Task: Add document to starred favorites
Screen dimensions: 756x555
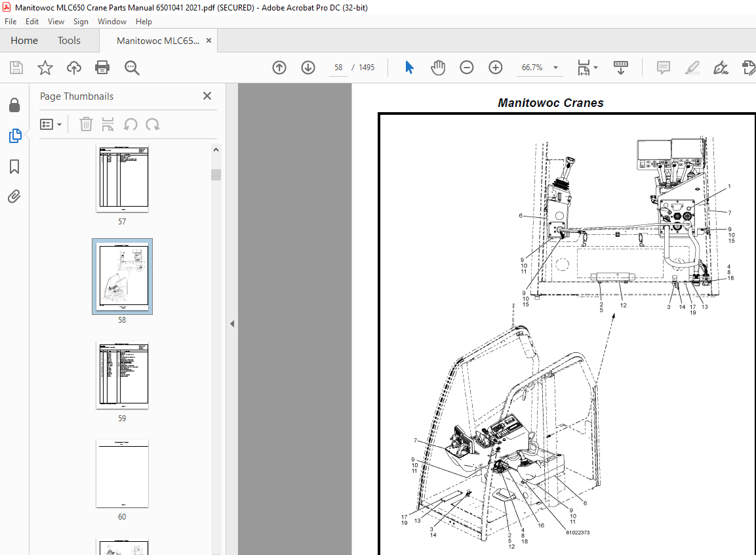Action: tap(45, 68)
